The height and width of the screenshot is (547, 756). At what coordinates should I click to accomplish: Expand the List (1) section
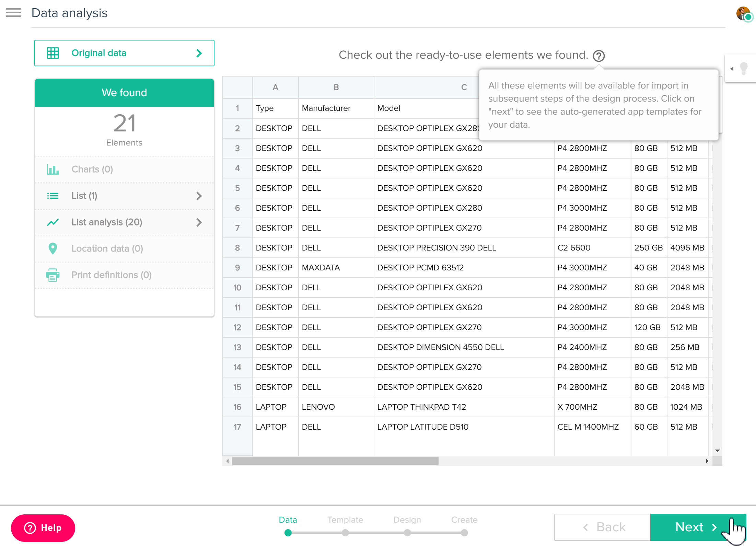199,196
